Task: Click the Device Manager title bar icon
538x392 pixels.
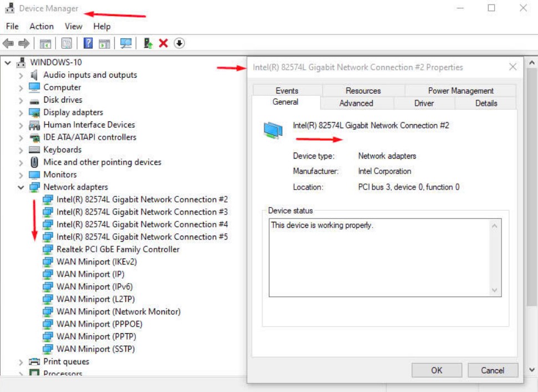Action: click(x=10, y=8)
